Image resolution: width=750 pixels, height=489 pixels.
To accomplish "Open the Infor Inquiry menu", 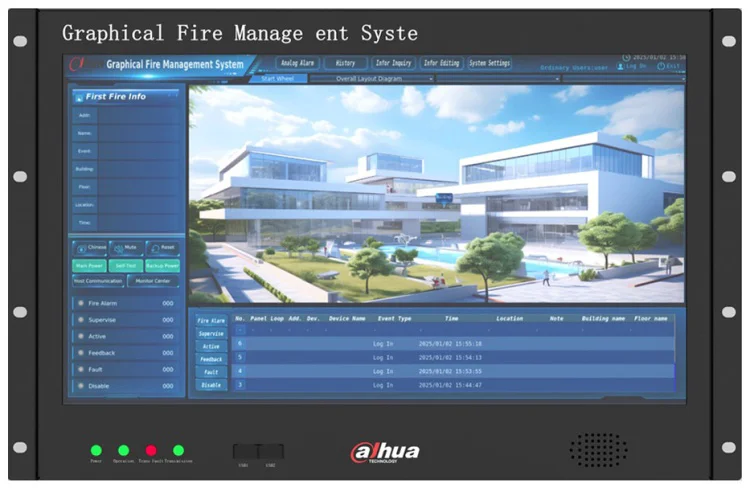I will tap(393, 63).
